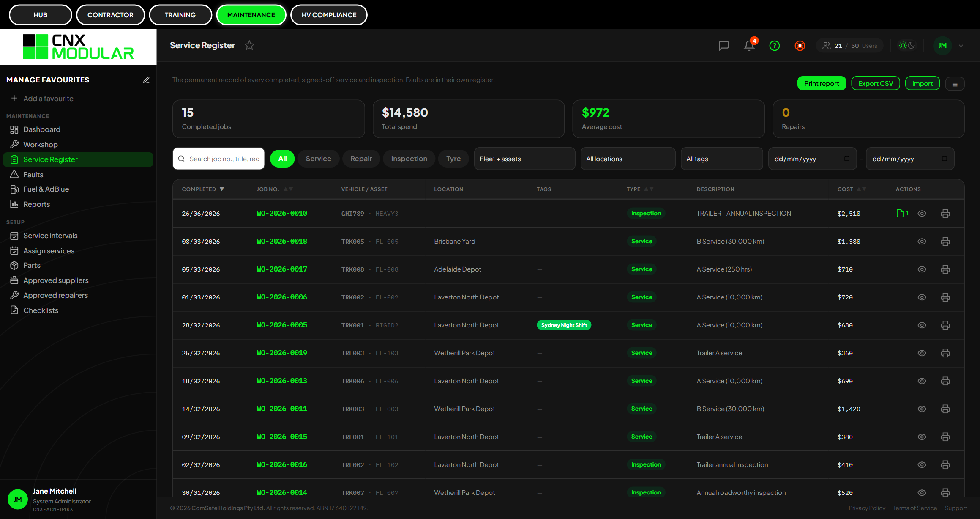Open Reports in sidebar
This screenshot has height=519, width=980.
pyautogui.click(x=78, y=204)
